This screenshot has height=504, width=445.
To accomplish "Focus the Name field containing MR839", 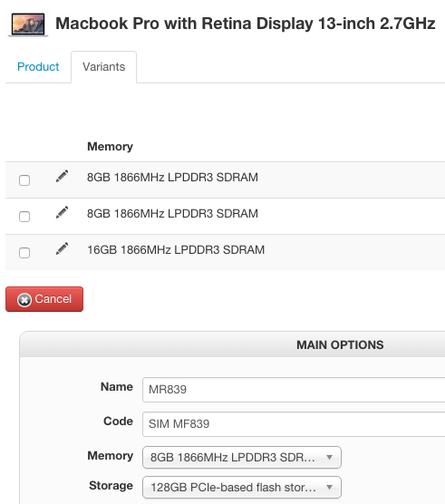I will [294, 389].
